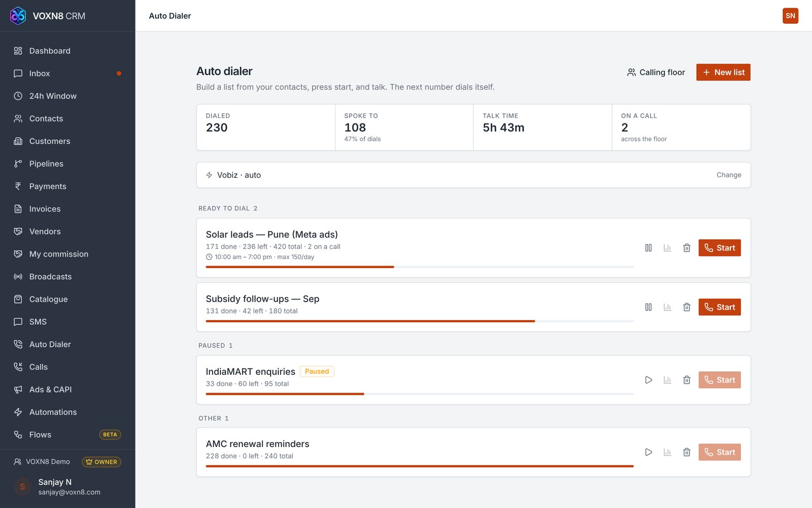812x508 pixels.
Task: Go to Dashboard in sidebar
Action: coord(67,51)
